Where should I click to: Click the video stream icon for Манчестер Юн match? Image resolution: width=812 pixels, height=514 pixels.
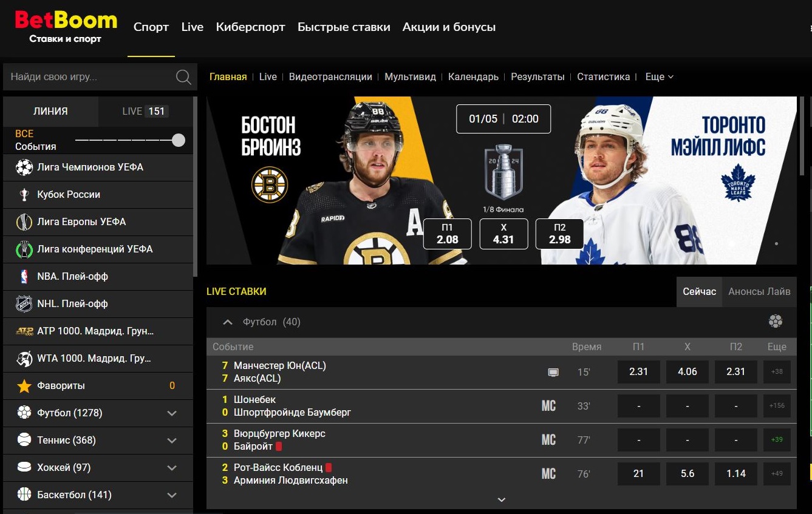point(553,372)
